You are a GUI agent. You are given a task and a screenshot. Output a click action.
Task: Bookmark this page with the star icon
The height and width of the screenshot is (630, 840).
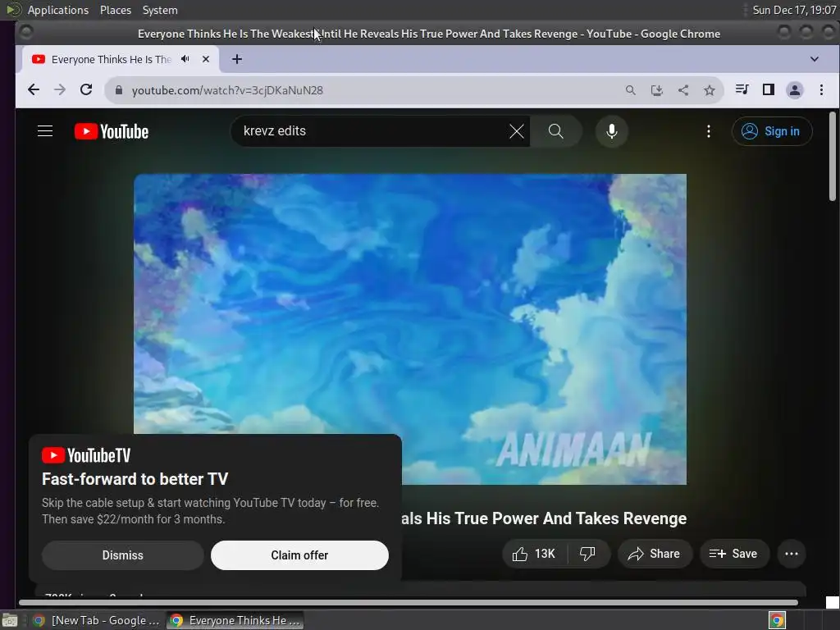pos(710,90)
